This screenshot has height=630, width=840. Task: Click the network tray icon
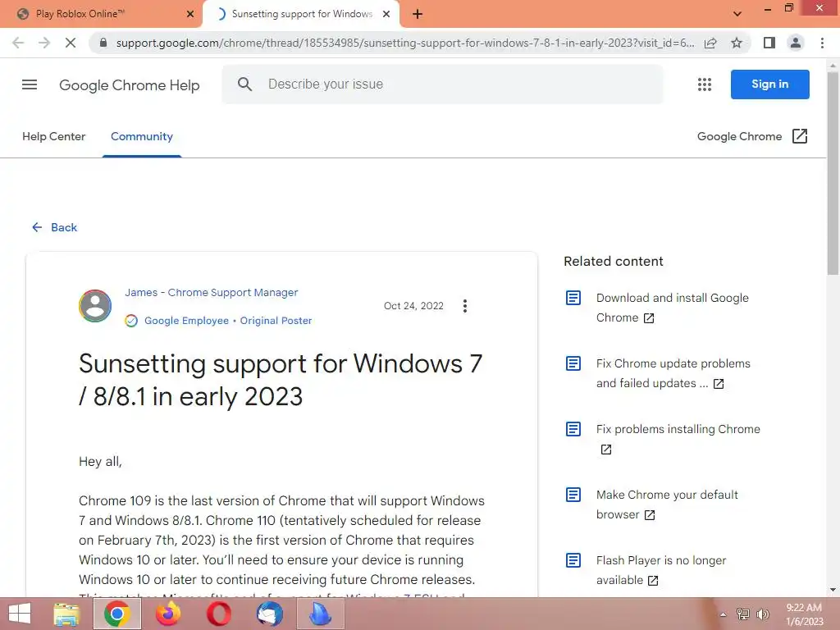742,614
